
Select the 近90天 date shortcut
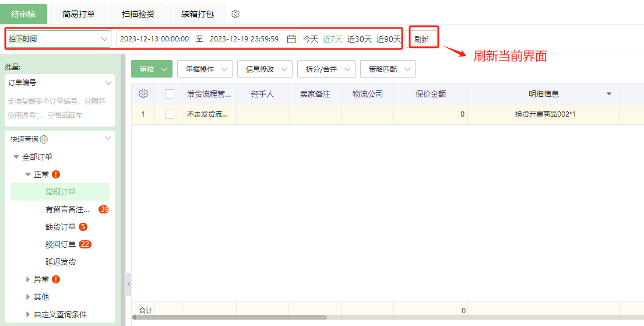pyautogui.click(x=389, y=39)
